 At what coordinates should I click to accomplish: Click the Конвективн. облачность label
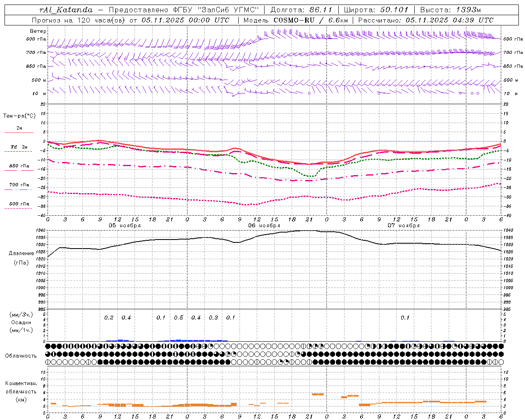click(x=21, y=388)
